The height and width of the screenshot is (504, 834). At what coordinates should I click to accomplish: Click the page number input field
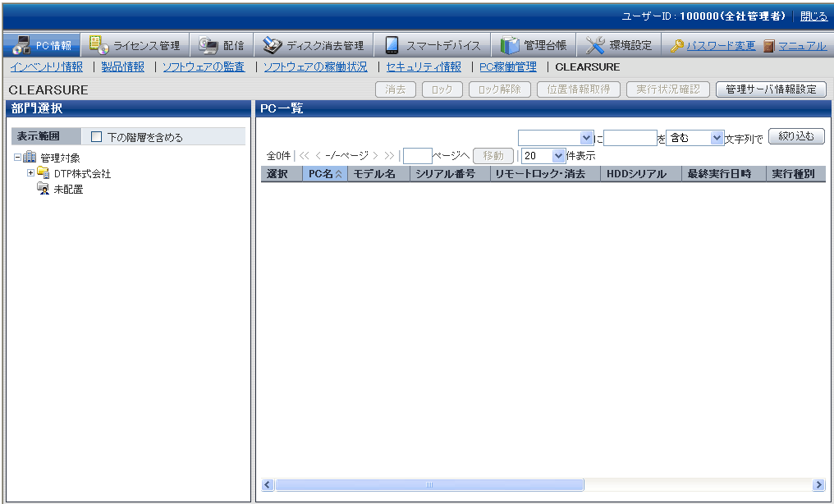417,155
